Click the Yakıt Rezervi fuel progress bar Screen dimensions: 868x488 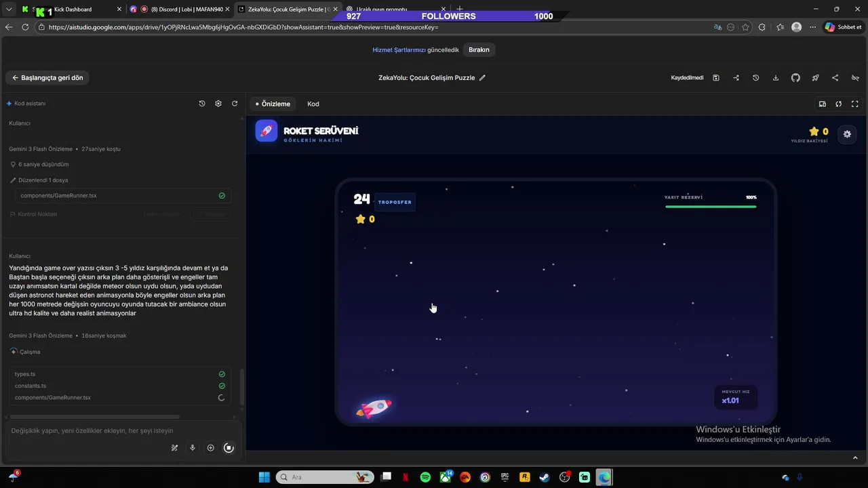(x=711, y=207)
